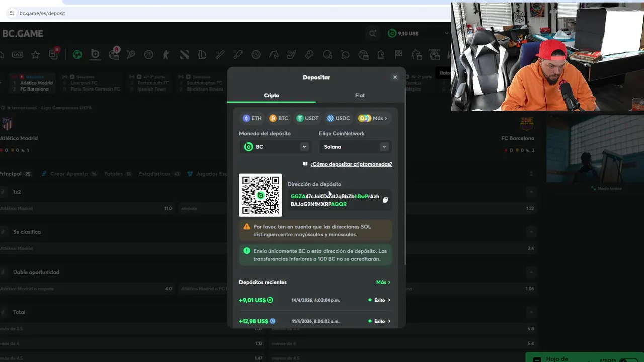
Task: Open the LIVE sports icon
Action: [x=18, y=54]
